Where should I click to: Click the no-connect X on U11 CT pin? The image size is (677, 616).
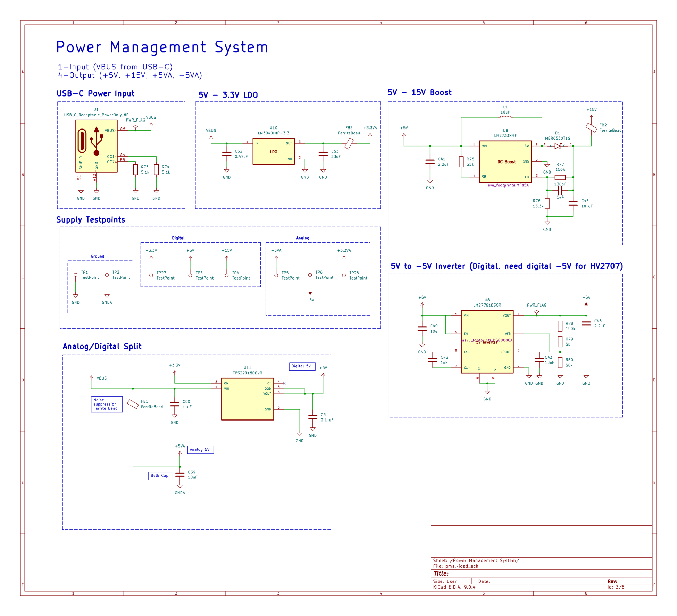pos(284,383)
